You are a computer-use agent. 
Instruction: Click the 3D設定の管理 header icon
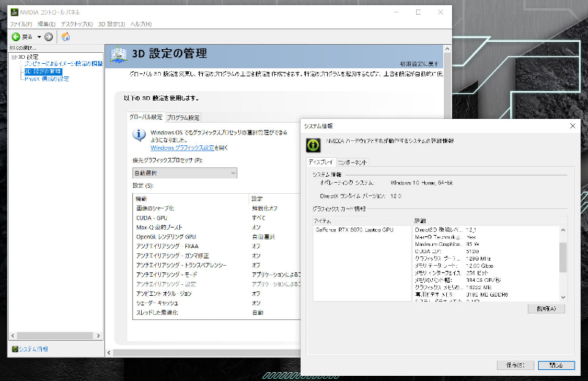coord(118,55)
